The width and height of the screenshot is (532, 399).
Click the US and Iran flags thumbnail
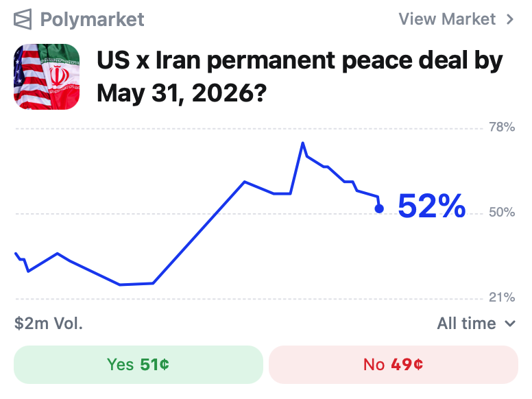pyautogui.click(x=47, y=76)
